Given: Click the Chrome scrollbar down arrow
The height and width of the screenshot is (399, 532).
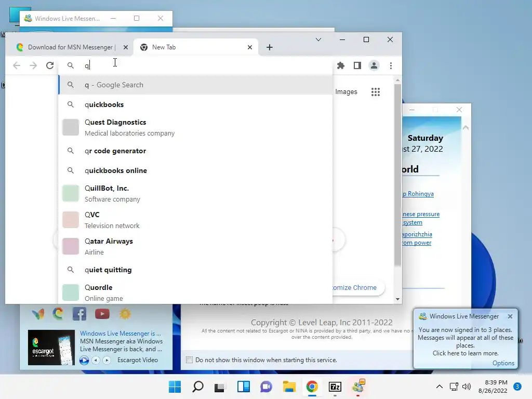Looking at the screenshot, I should coord(397,299).
